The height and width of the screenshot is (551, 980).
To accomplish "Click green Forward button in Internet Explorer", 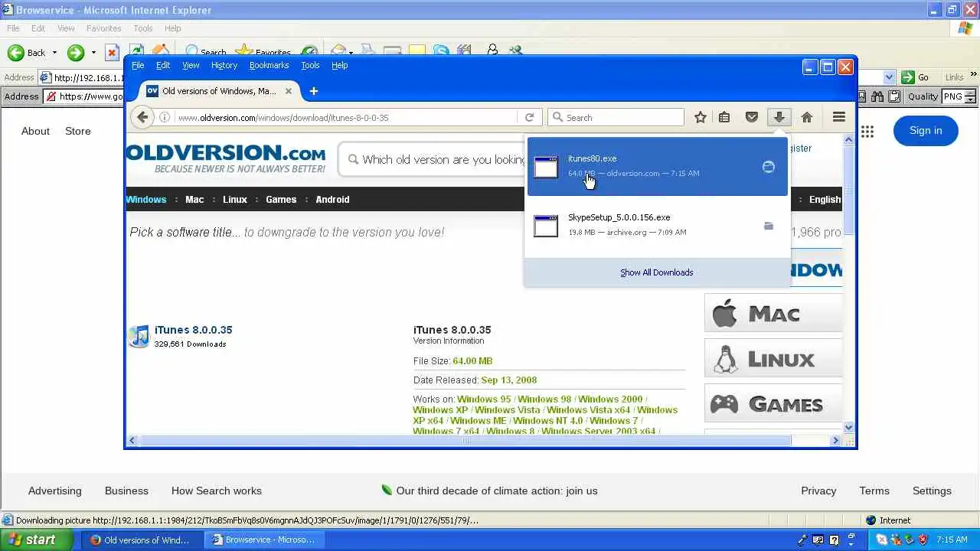I will 75,53.
